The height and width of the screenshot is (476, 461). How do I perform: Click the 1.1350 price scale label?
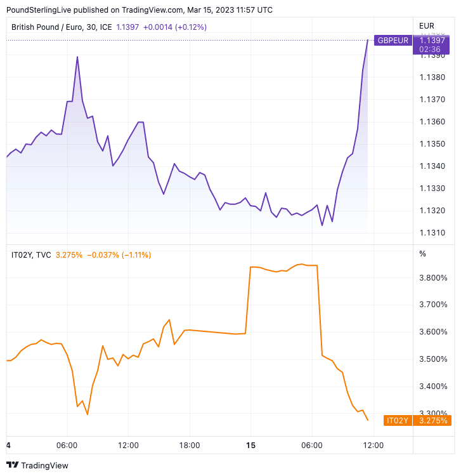click(432, 144)
